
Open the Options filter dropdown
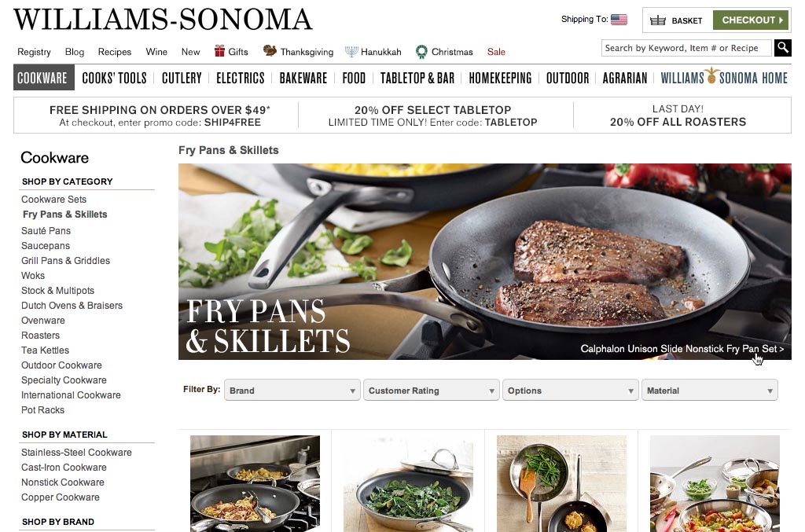571,391
